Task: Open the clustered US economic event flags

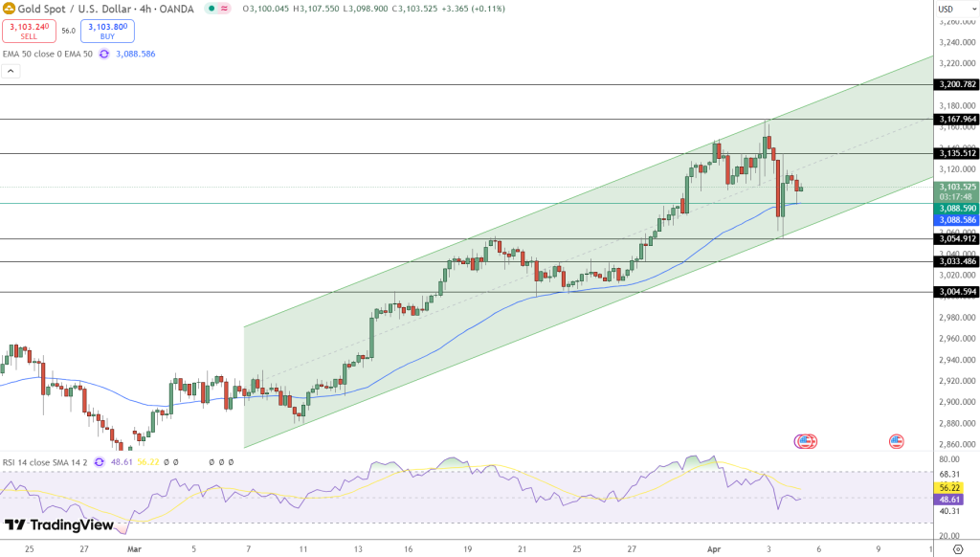Action: coord(806,441)
